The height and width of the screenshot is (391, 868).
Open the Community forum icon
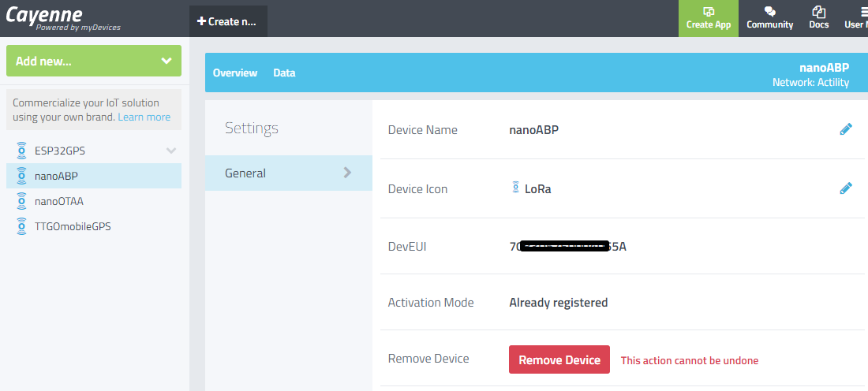tap(769, 18)
